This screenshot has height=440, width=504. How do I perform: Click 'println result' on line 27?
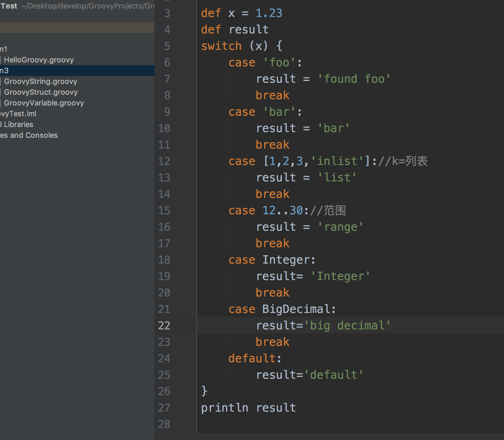[249, 408]
